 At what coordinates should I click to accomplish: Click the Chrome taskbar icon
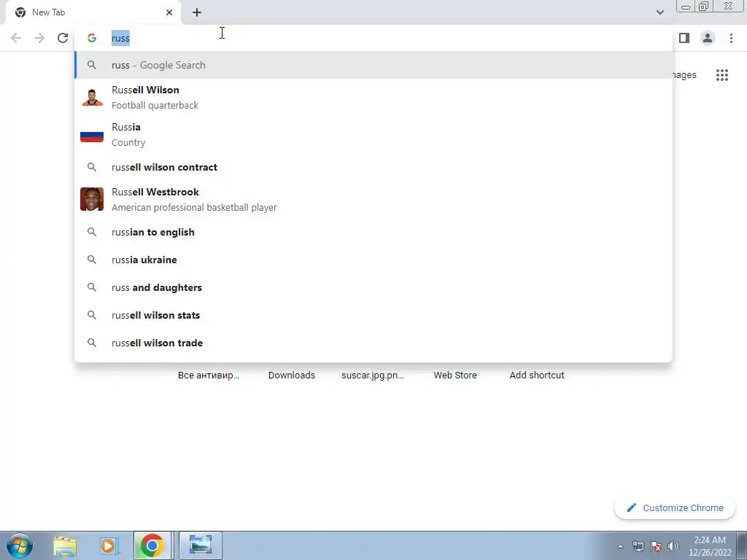[x=152, y=545]
